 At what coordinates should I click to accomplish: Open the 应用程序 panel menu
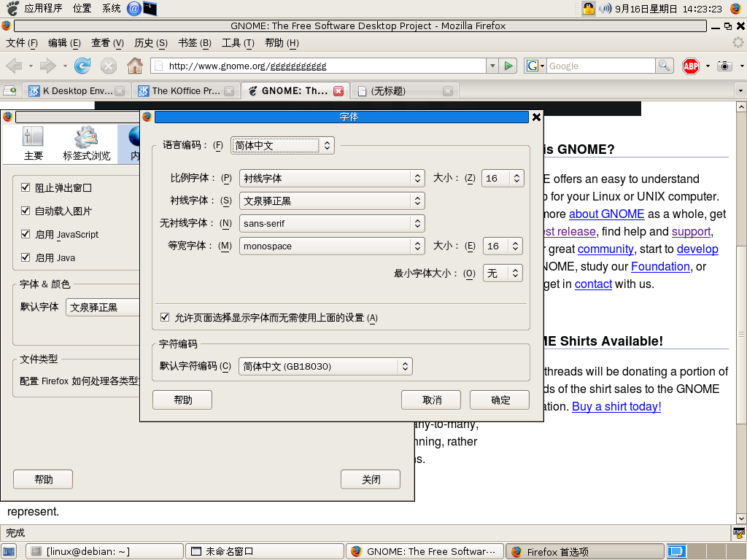coord(43,8)
